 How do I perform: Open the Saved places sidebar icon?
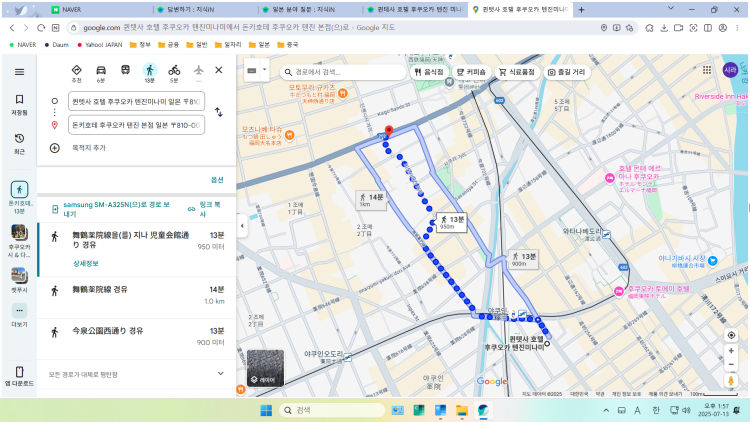pyautogui.click(x=19, y=104)
